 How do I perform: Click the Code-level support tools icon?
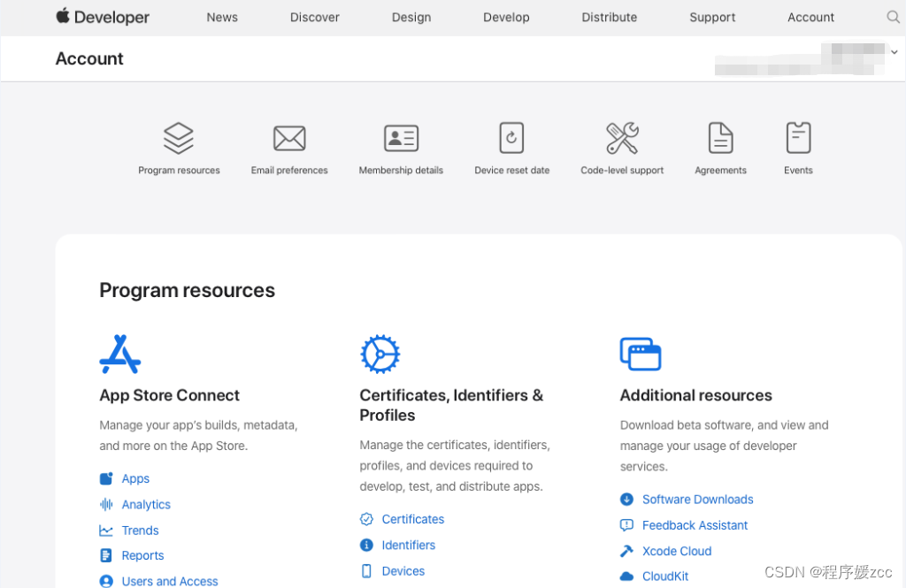point(622,138)
